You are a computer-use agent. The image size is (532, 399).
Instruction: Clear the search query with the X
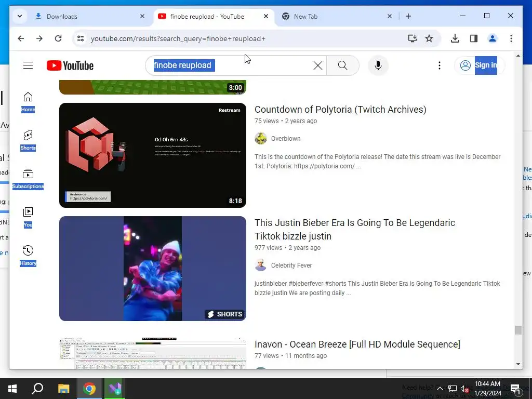coord(317,65)
